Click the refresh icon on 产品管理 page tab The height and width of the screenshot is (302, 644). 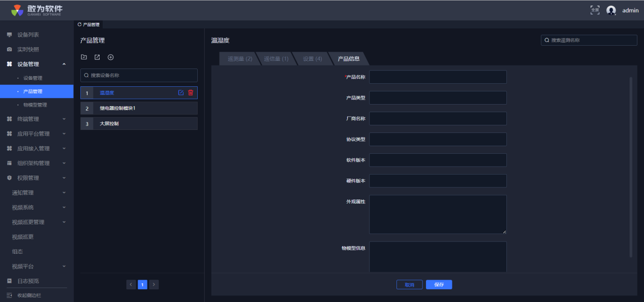pyautogui.click(x=79, y=24)
